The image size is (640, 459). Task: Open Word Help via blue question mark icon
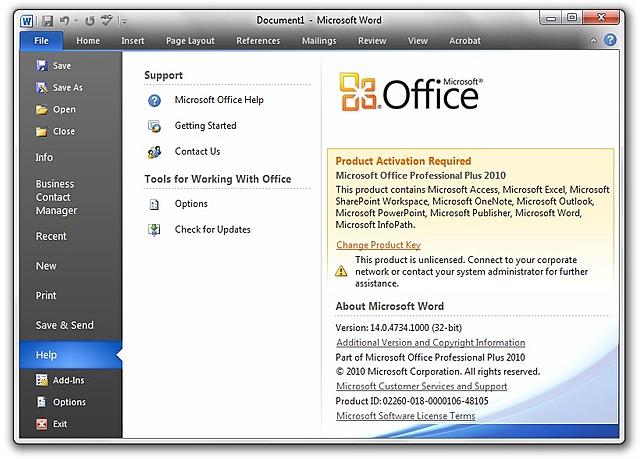click(610, 40)
